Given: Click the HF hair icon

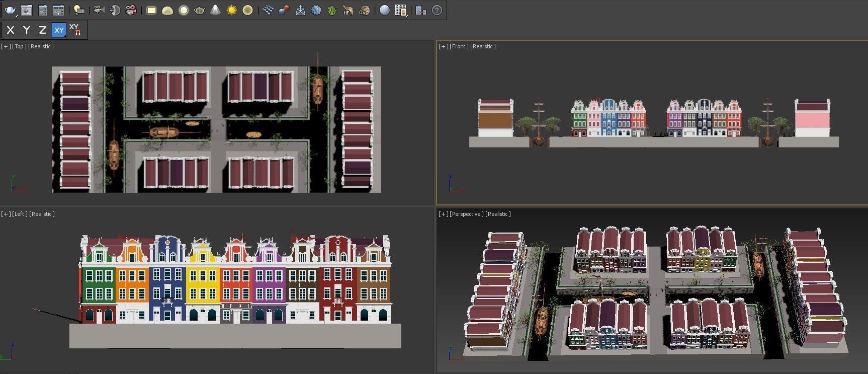Looking at the screenshot, I should pyautogui.click(x=348, y=10).
